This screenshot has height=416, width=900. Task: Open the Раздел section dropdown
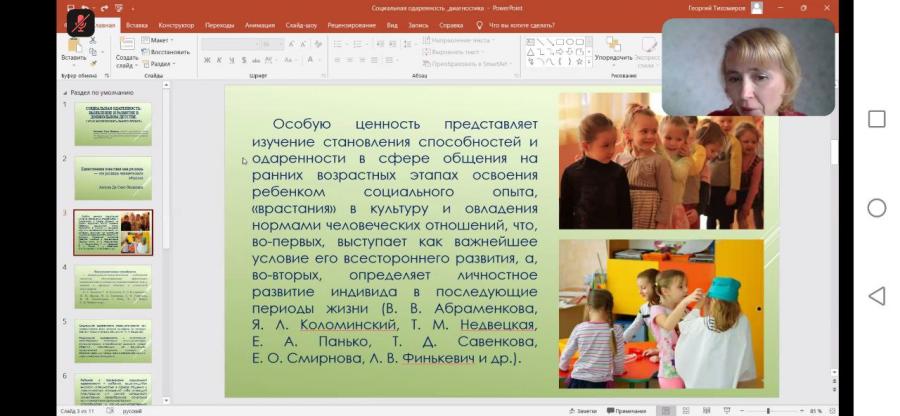pos(159,64)
